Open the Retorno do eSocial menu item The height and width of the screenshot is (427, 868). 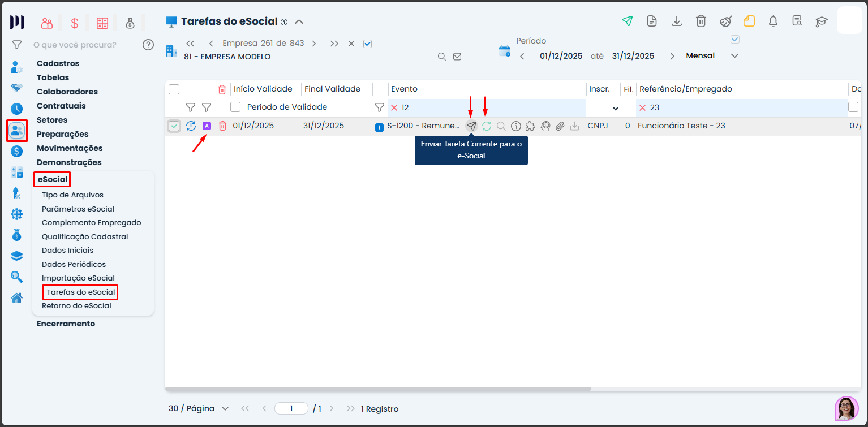point(76,306)
